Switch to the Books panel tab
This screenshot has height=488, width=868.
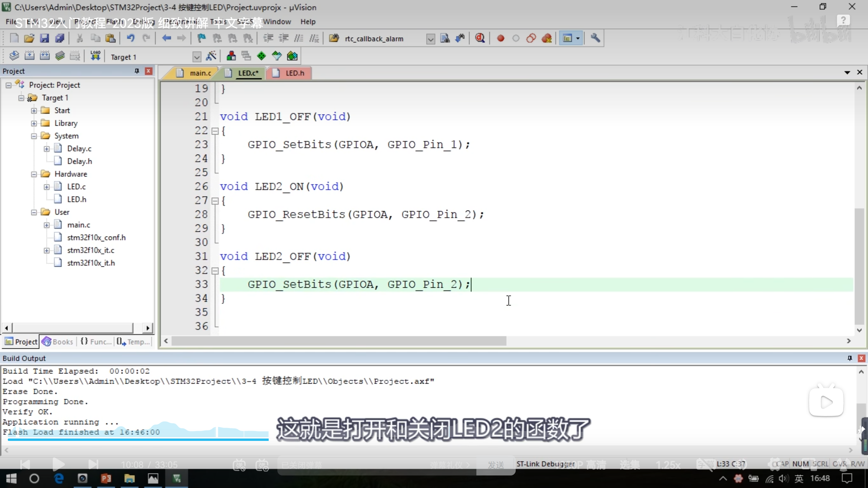(58, 342)
